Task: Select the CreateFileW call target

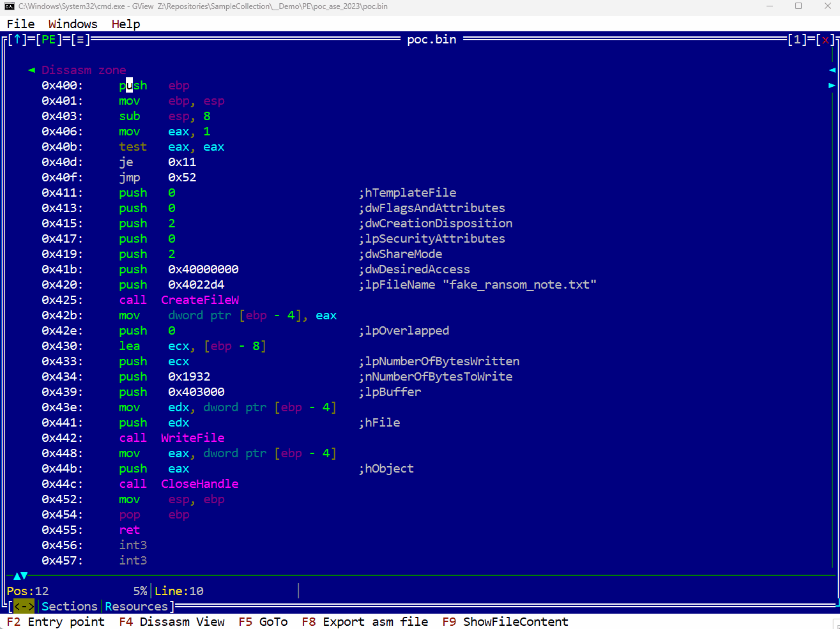Action: point(200,300)
